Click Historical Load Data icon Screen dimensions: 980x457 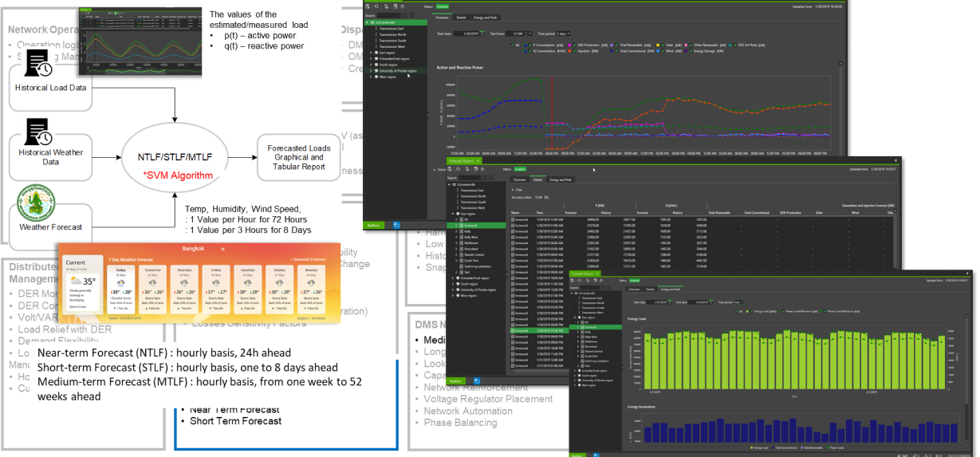[40, 64]
